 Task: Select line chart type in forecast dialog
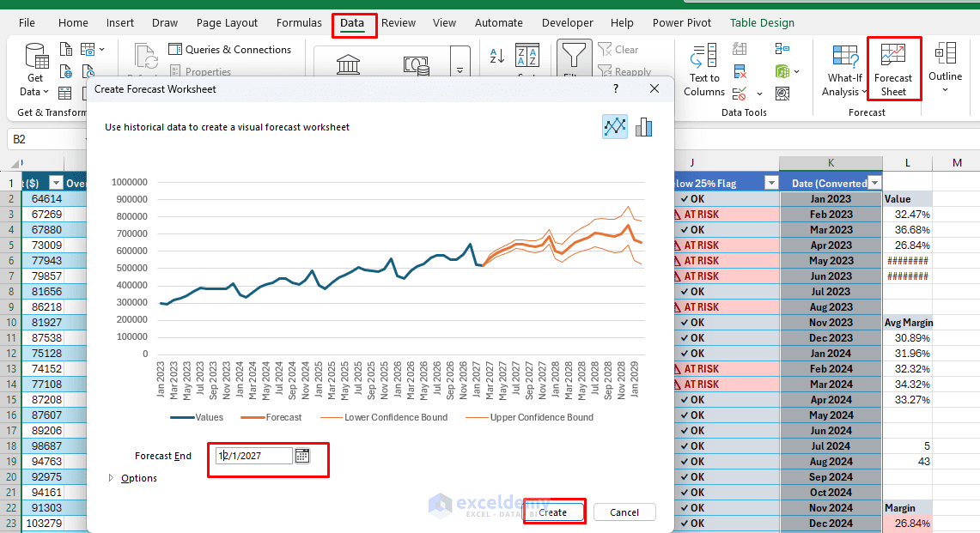615,127
